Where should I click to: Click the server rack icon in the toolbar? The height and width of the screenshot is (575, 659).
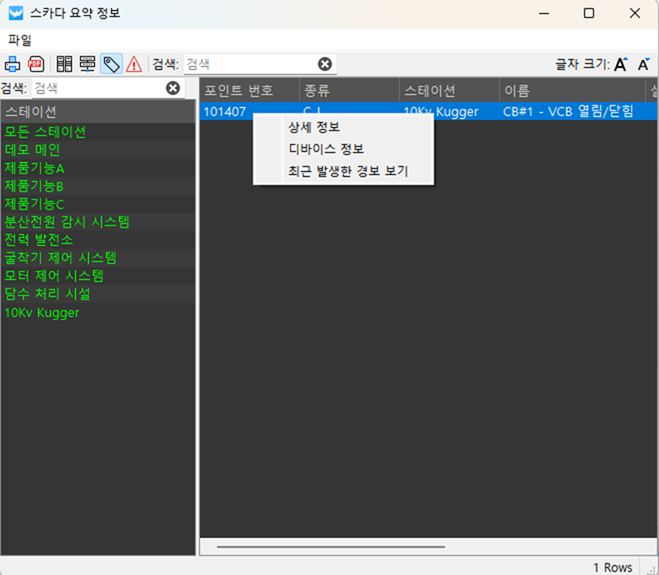tap(64, 64)
